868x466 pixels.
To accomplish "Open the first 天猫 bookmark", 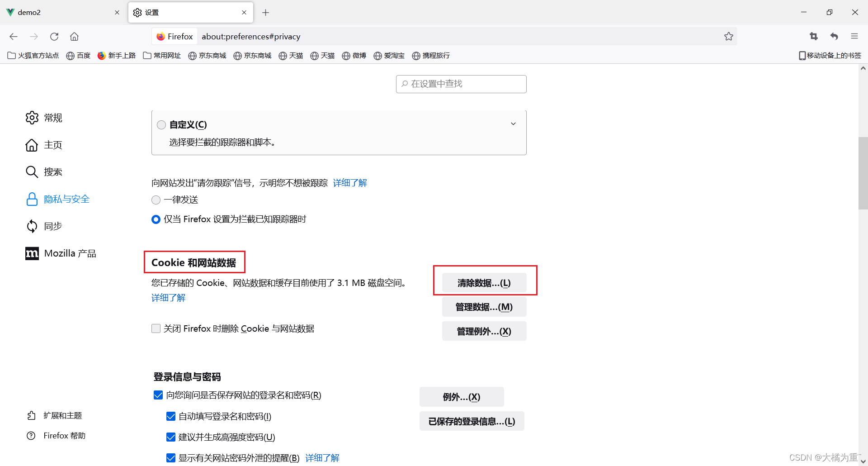I will [291, 56].
